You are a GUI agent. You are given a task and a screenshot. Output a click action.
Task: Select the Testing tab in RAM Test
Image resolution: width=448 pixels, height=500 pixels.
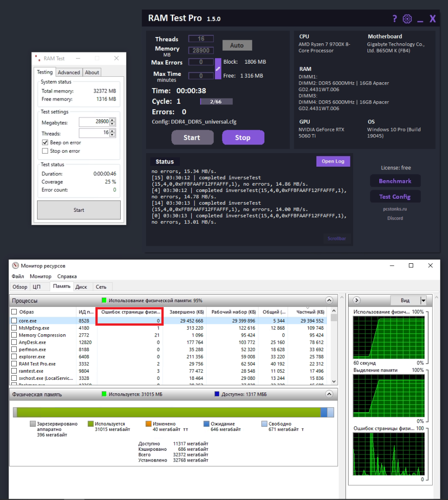[x=45, y=72]
